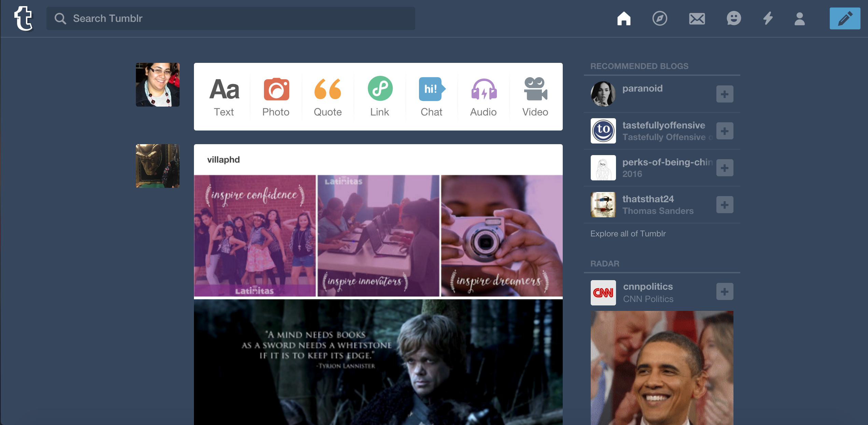Open the perks-of-being-chin blog link
The image size is (868, 425).
click(668, 162)
